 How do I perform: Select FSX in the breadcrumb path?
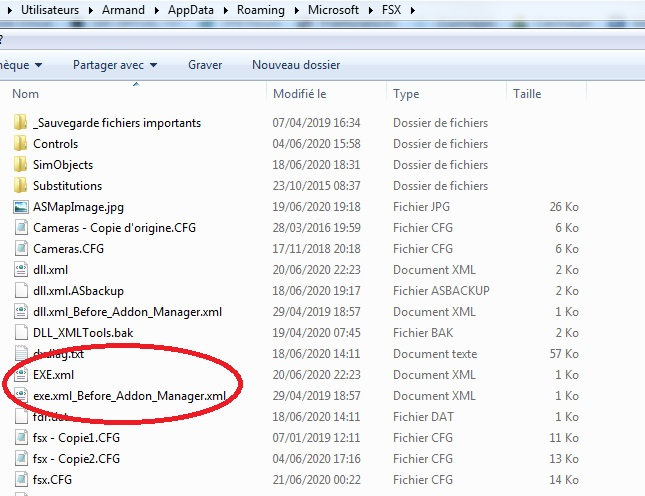[391, 10]
